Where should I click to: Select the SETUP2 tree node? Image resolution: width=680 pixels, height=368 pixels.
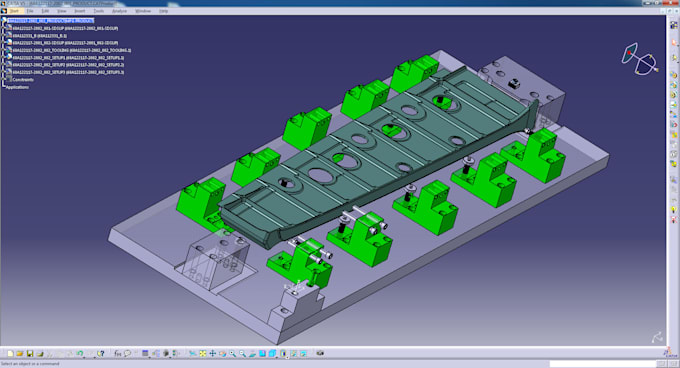click(x=68, y=65)
